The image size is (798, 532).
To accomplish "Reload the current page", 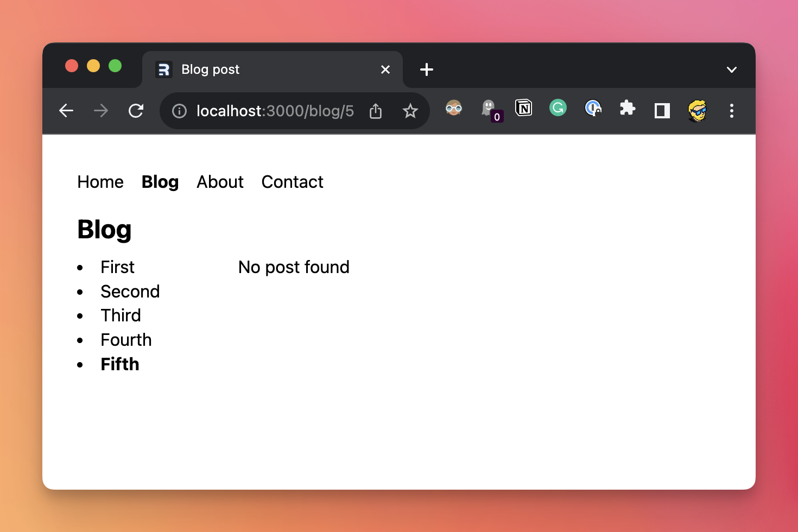I will tap(136, 111).
